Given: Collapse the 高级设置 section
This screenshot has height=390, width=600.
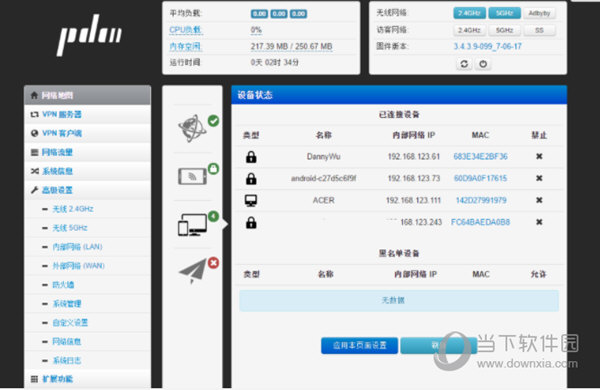Looking at the screenshot, I should [x=88, y=190].
